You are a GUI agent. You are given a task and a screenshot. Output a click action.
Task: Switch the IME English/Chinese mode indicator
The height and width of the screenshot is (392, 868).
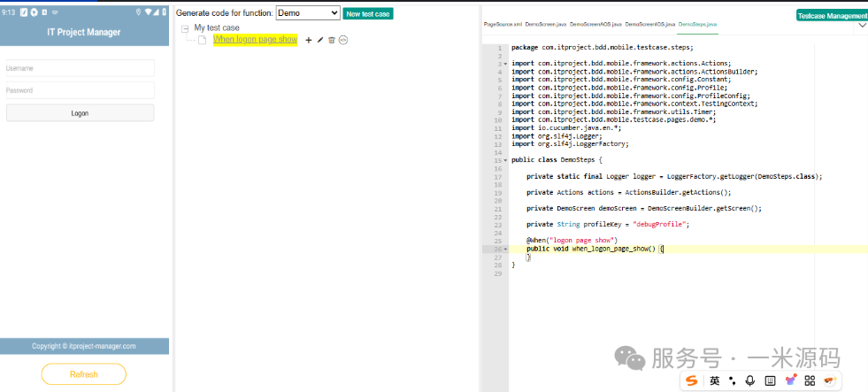pos(715,380)
